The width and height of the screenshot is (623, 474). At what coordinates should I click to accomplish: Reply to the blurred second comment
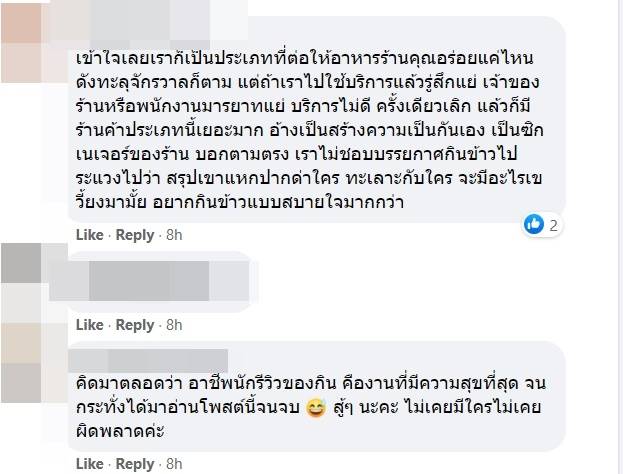pyautogui.click(x=135, y=325)
